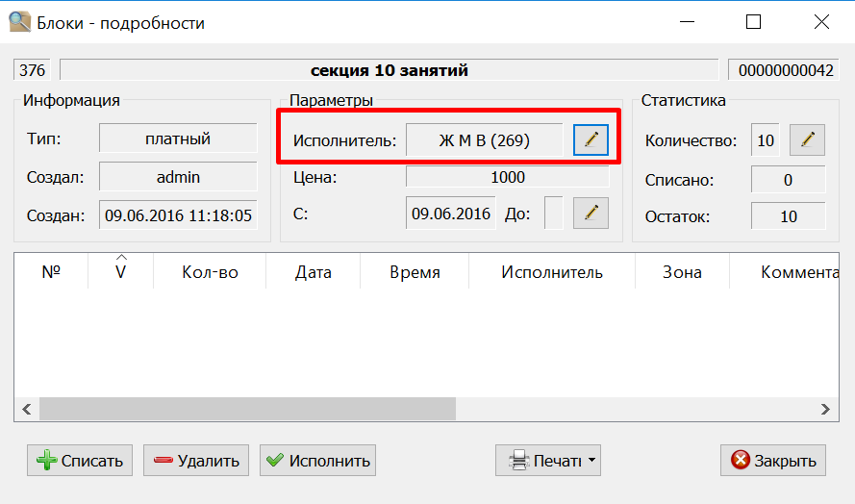This screenshot has width=855, height=504.
Task: Sort table by V column header
Action: click(120, 271)
